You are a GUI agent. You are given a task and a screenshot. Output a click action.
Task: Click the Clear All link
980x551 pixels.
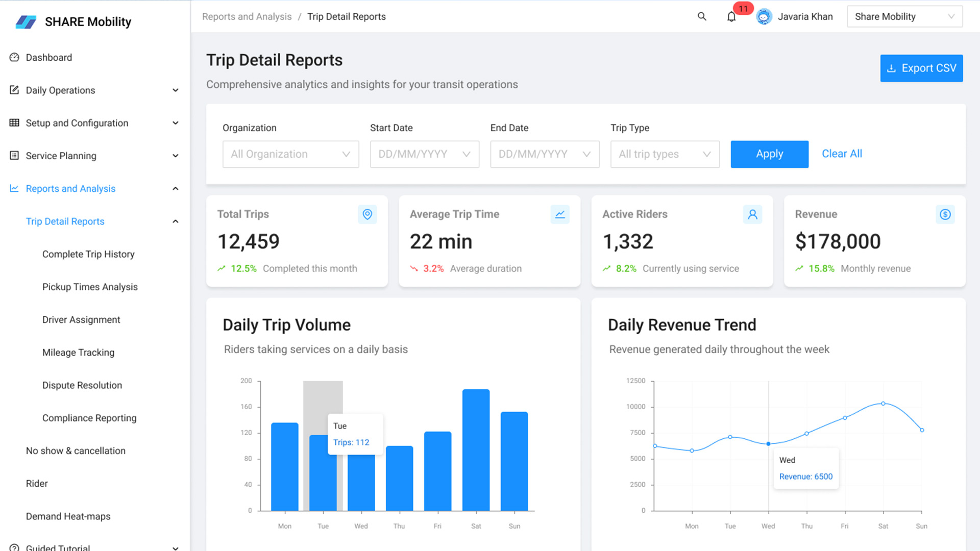[842, 154]
